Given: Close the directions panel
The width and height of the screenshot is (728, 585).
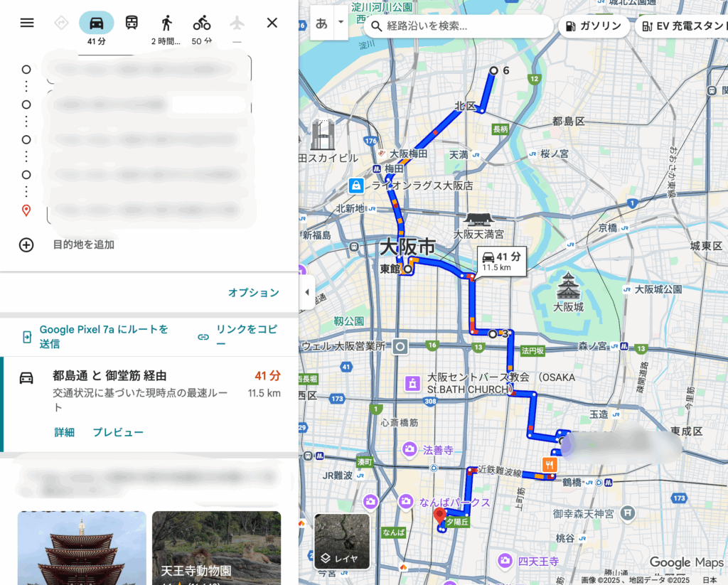Looking at the screenshot, I should pyautogui.click(x=272, y=23).
